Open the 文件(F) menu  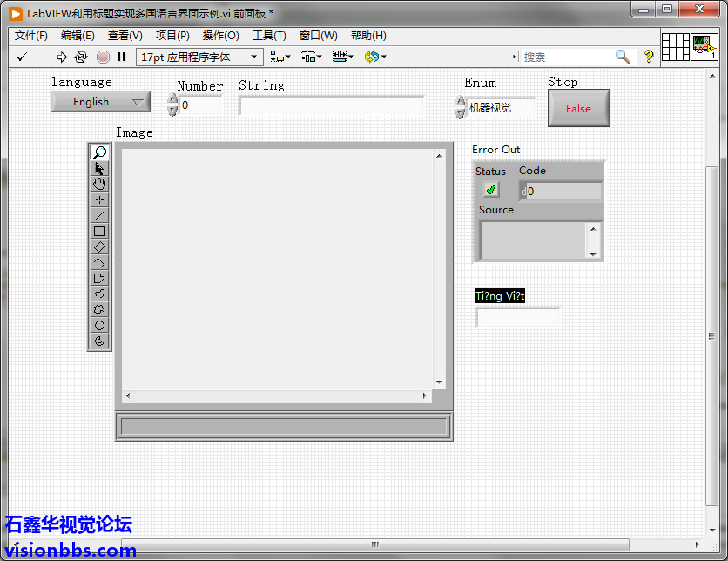click(31, 36)
